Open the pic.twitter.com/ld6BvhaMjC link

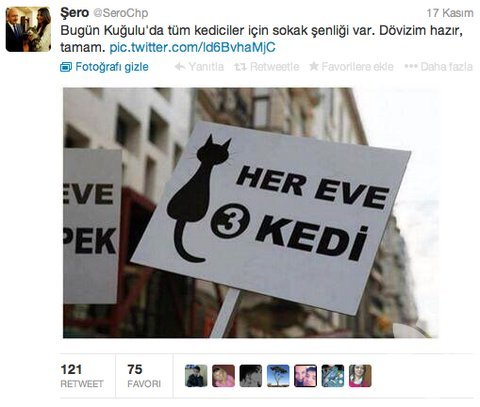[x=192, y=47]
